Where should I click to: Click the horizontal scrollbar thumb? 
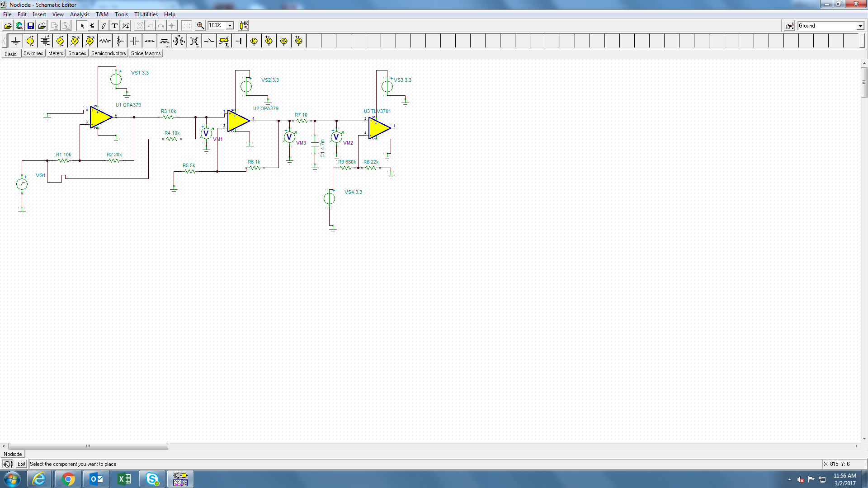[x=88, y=446]
